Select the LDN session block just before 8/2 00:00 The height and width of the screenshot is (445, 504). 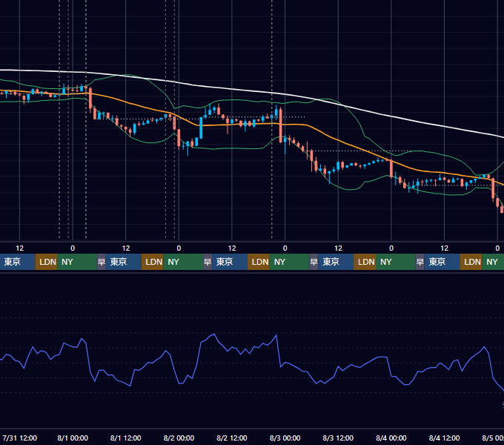click(153, 262)
